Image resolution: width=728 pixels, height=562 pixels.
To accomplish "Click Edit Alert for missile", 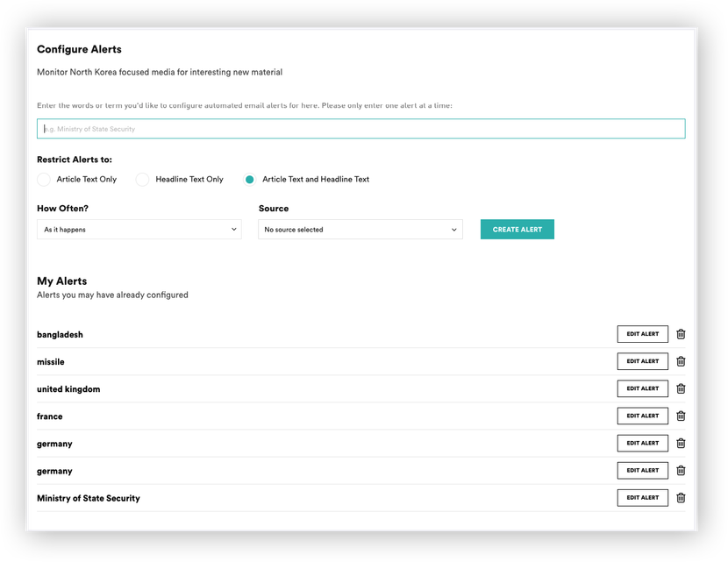I will [x=642, y=361].
